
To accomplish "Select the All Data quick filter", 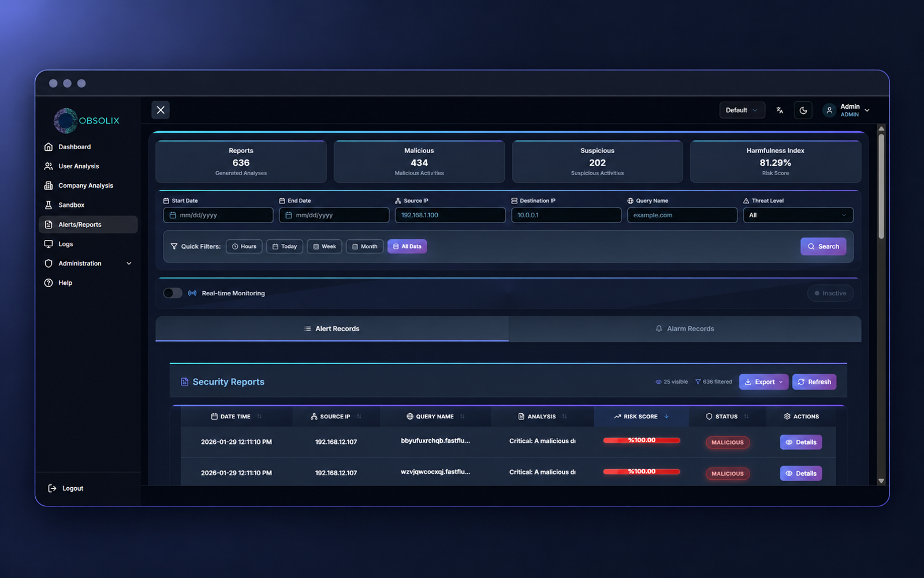I will tap(407, 246).
